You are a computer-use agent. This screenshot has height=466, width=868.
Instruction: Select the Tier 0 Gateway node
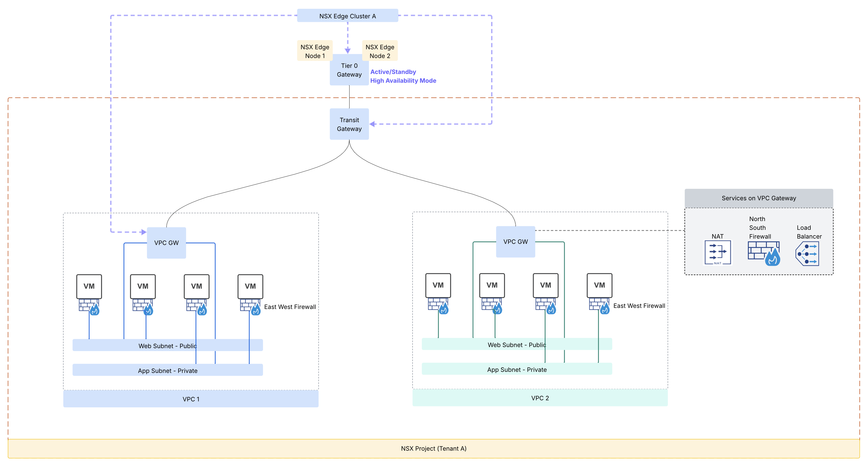point(349,70)
